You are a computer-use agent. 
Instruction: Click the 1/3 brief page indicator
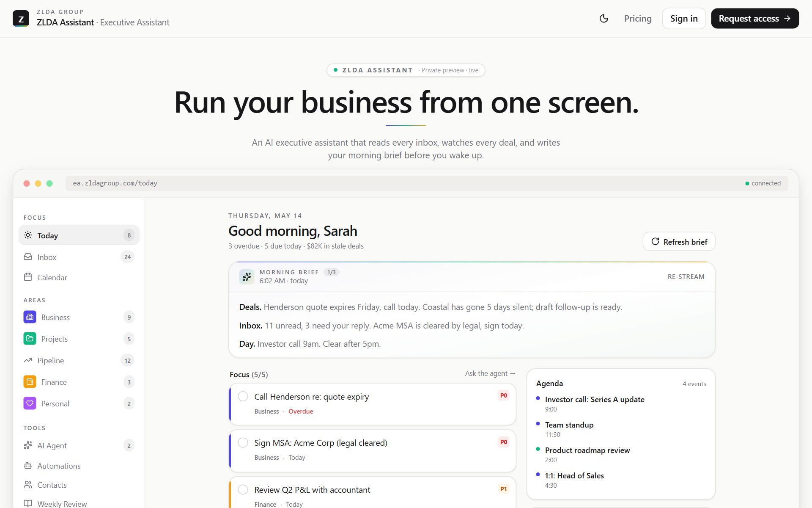point(331,272)
